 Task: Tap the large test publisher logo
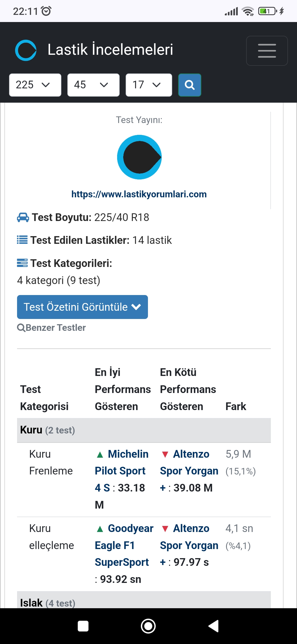pyautogui.click(x=139, y=157)
